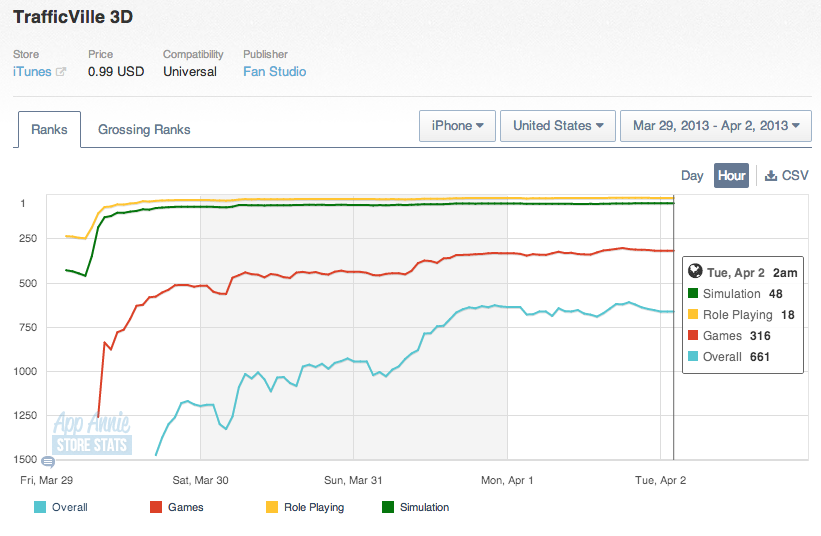821x536 pixels.
Task: Click the Tue, Apr 2 axis label
Action: click(x=661, y=480)
